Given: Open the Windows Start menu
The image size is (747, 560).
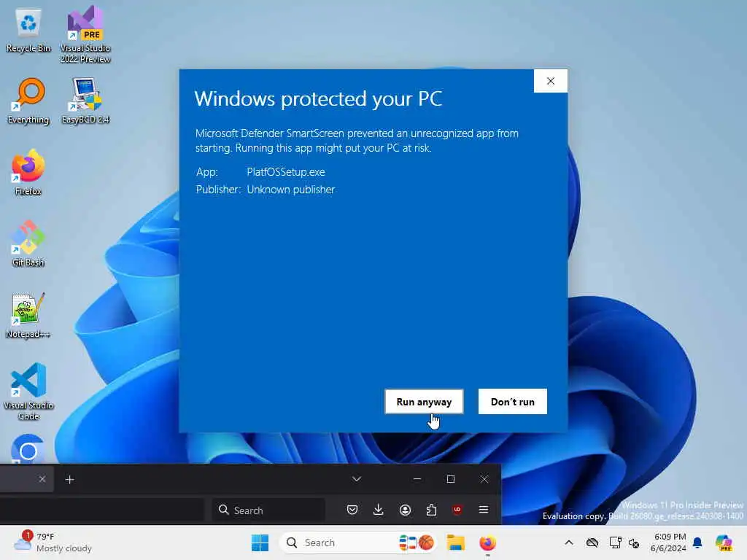Looking at the screenshot, I should [x=260, y=542].
